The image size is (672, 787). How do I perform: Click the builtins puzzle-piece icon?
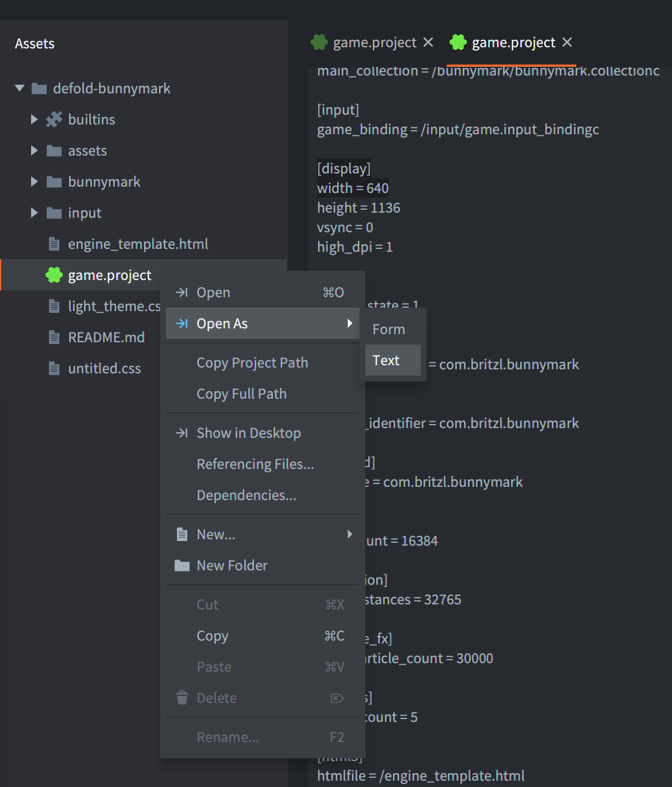54,119
